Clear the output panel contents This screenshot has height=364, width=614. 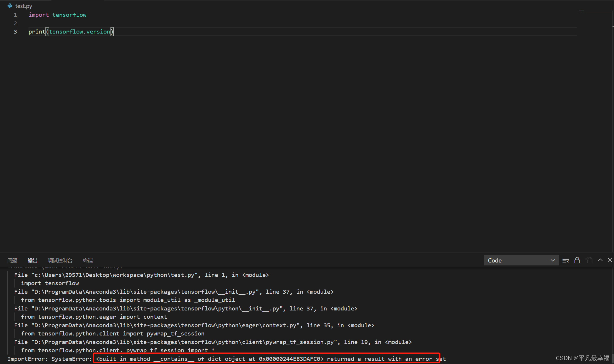[565, 260]
